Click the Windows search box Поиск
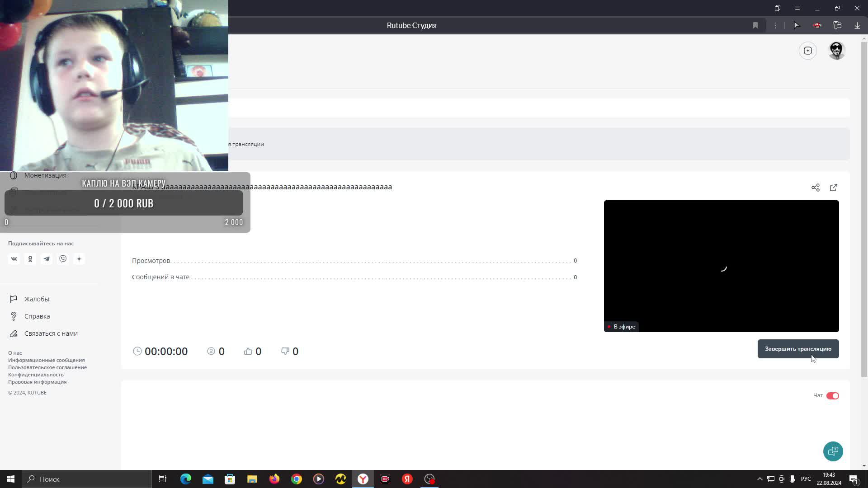Image resolution: width=868 pixels, height=488 pixels. pyautogui.click(x=87, y=479)
